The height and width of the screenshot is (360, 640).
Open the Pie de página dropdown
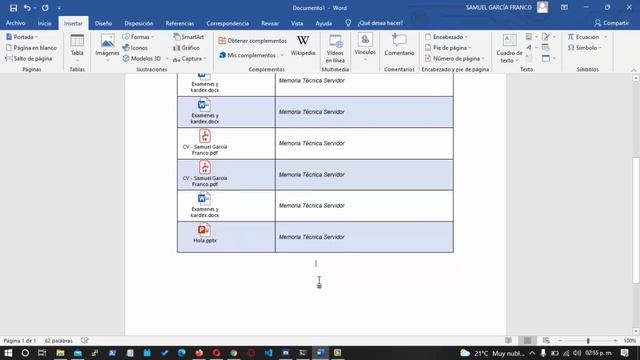pyautogui.click(x=448, y=48)
